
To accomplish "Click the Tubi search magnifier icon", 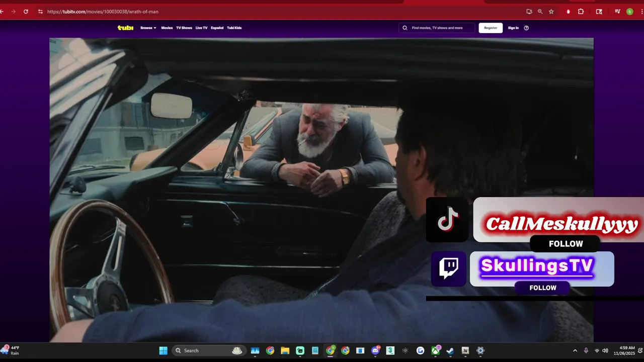I will point(405,28).
